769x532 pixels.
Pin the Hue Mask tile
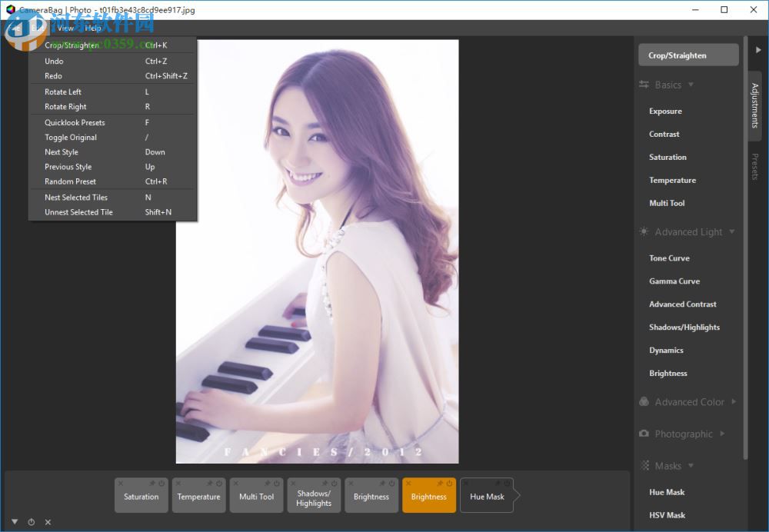[498, 483]
